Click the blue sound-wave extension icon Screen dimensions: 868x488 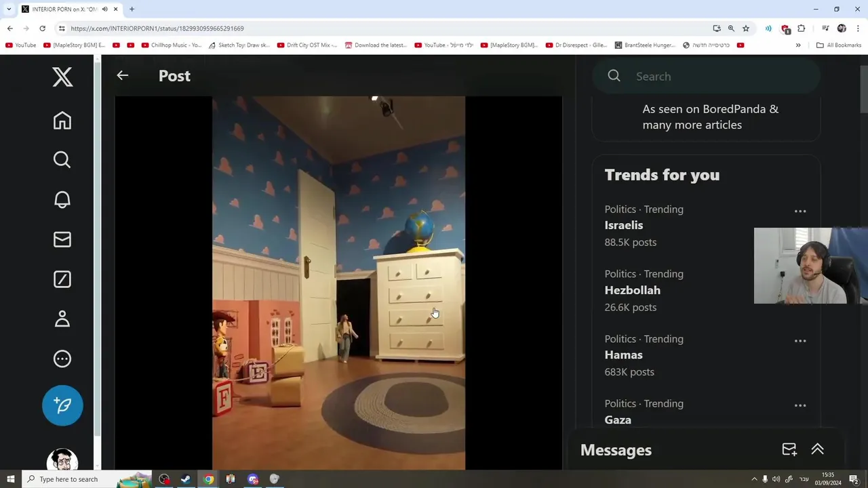pyautogui.click(x=768, y=28)
